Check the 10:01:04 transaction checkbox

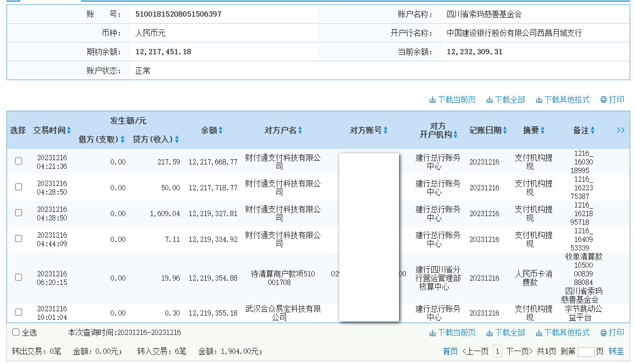coord(19,312)
